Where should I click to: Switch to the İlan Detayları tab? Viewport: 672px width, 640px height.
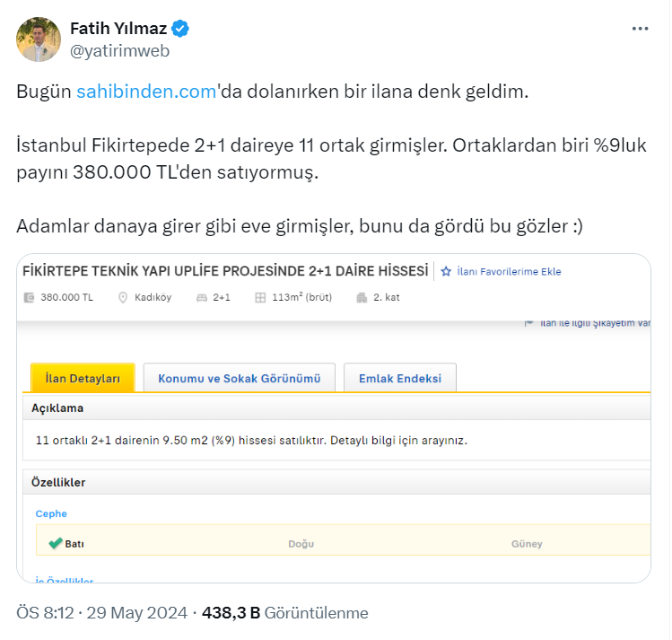coord(83,378)
